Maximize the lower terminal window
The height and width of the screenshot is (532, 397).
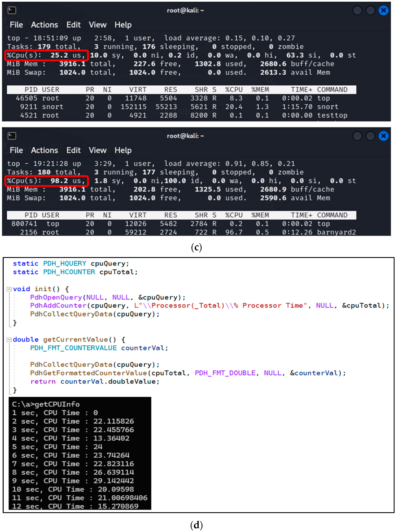pyautogui.click(x=370, y=136)
